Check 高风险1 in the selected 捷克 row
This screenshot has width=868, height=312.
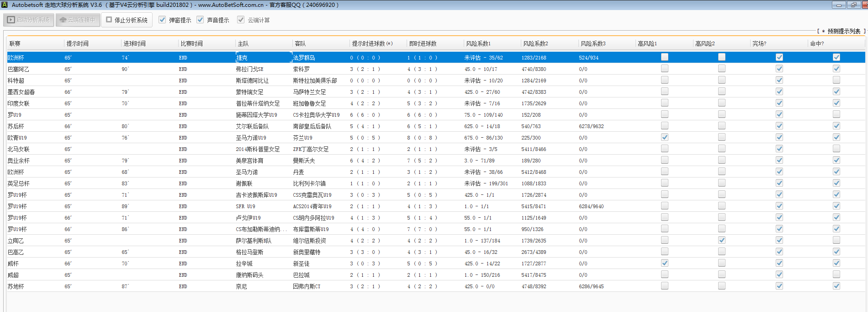665,57
